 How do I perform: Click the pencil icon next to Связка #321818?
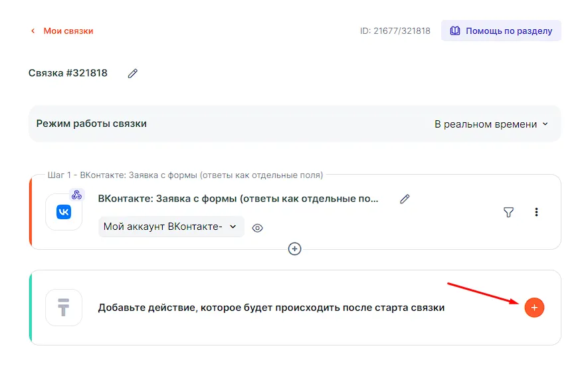(x=133, y=74)
